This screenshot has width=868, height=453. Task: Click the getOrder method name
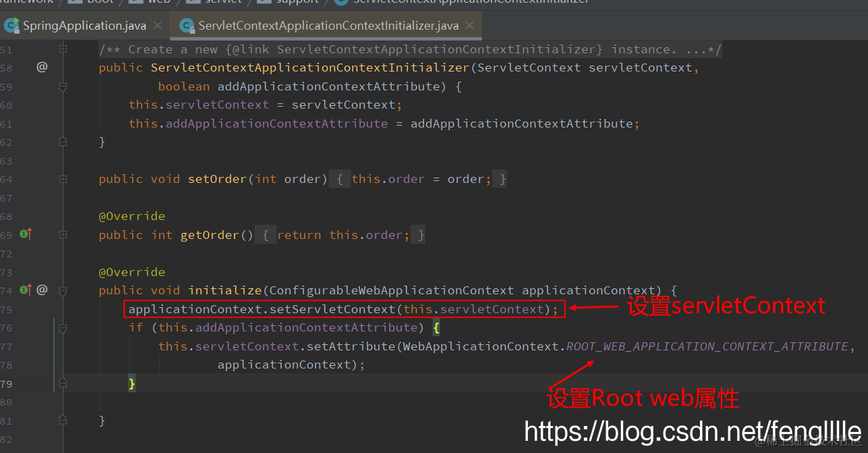point(210,235)
